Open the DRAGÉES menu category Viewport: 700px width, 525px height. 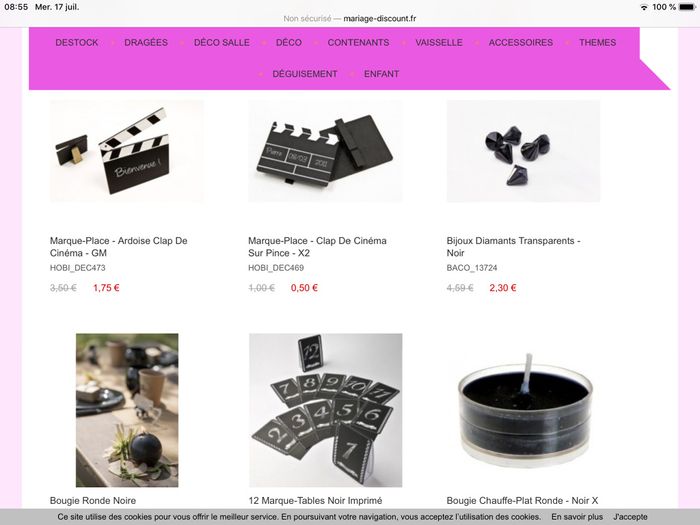click(x=146, y=42)
